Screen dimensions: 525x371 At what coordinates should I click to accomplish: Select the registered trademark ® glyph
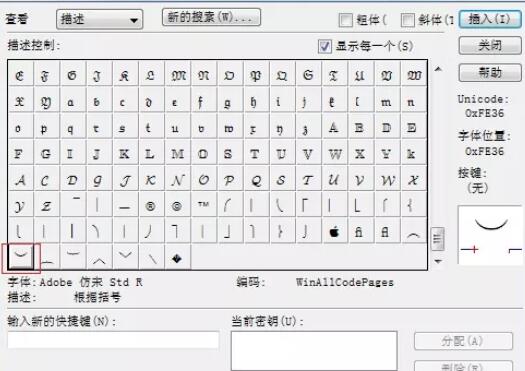tap(150, 205)
